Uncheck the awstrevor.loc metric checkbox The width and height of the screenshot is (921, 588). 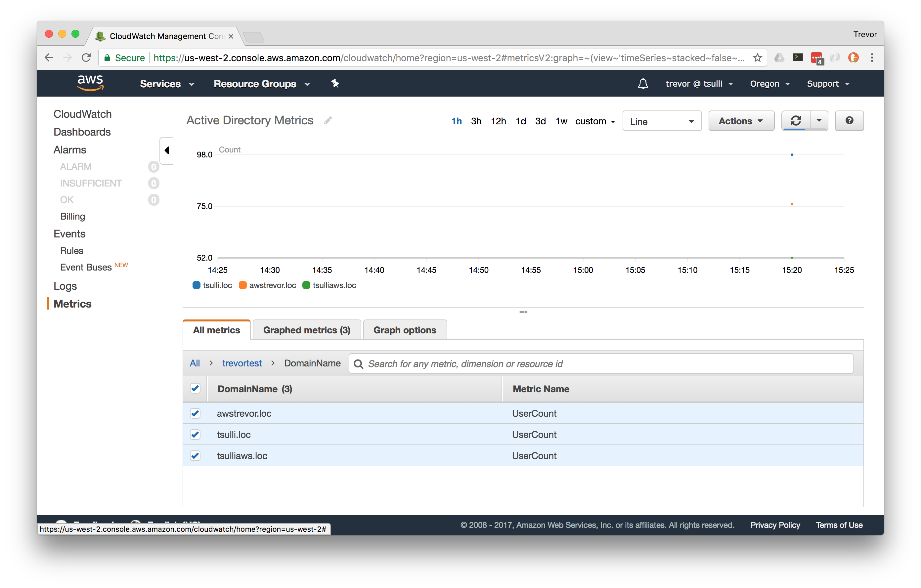click(195, 413)
